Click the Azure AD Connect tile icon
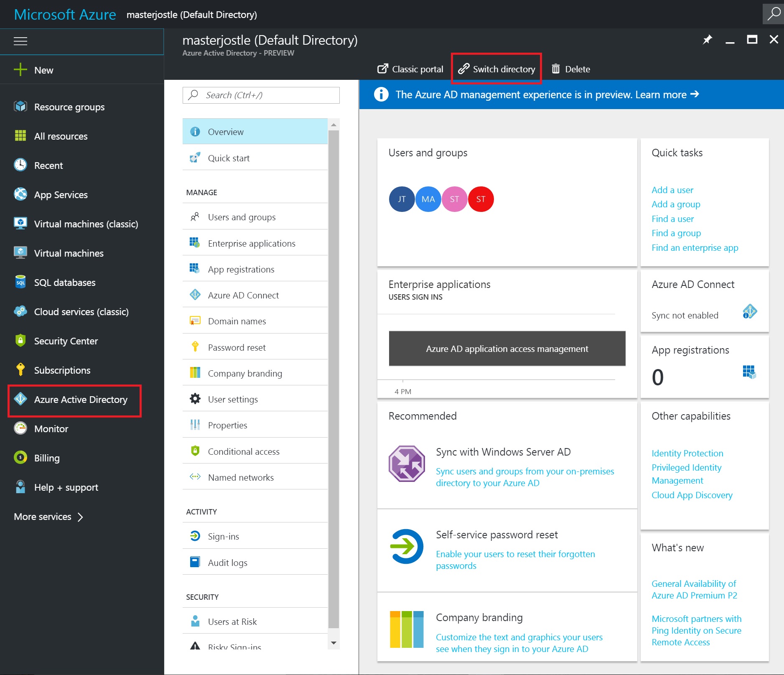 coord(750,312)
